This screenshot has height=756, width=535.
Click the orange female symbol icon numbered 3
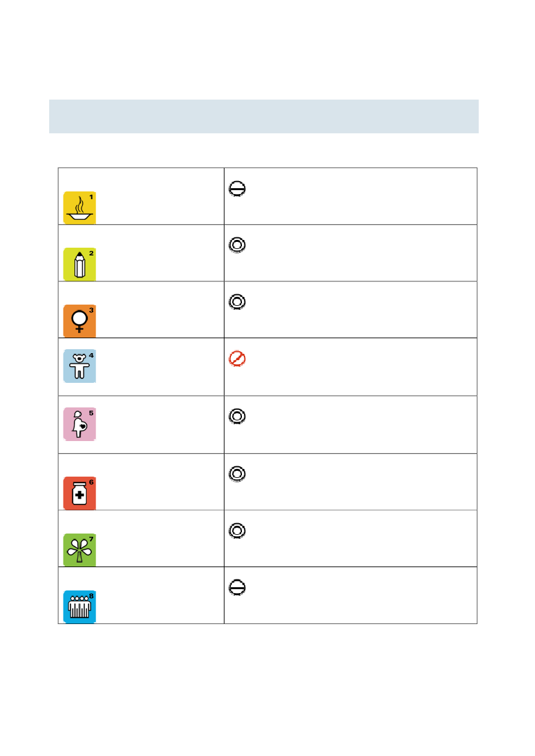(x=80, y=321)
